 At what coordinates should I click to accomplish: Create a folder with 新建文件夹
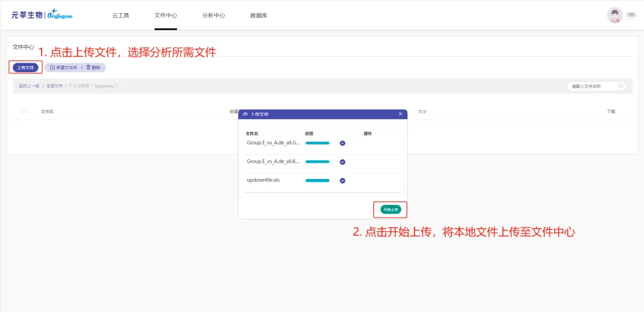tap(64, 67)
